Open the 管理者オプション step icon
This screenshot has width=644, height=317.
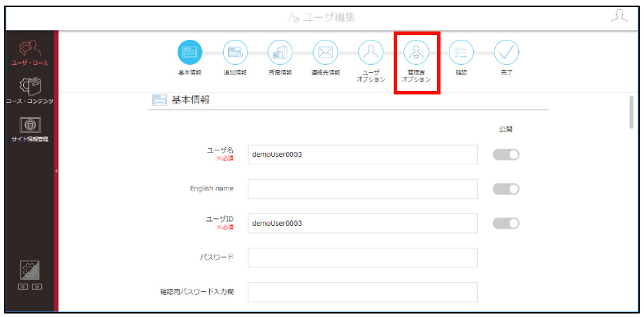pos(416,52)
